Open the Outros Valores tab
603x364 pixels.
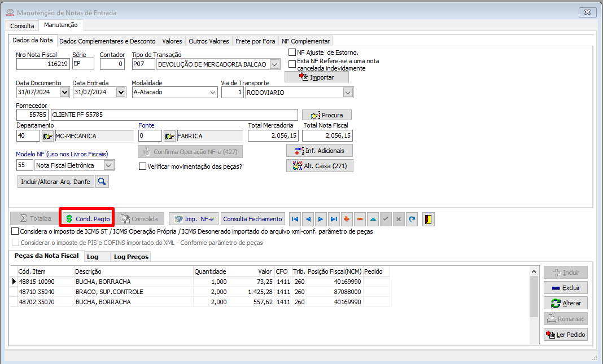[x=209, y=41]
